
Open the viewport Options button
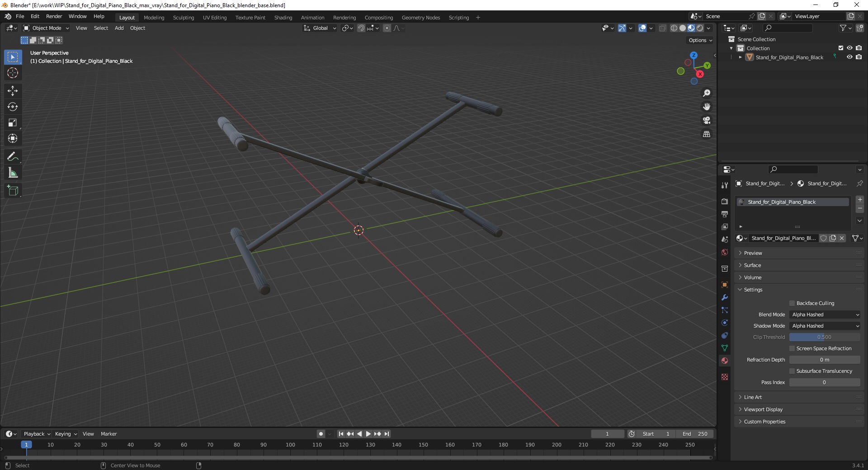coord(700,40)
